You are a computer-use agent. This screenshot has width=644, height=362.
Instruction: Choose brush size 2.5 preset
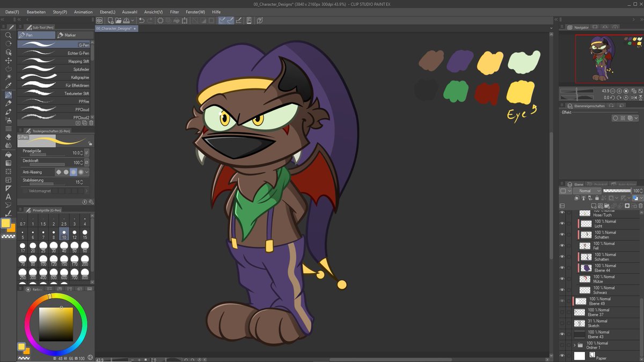[64, 221]
